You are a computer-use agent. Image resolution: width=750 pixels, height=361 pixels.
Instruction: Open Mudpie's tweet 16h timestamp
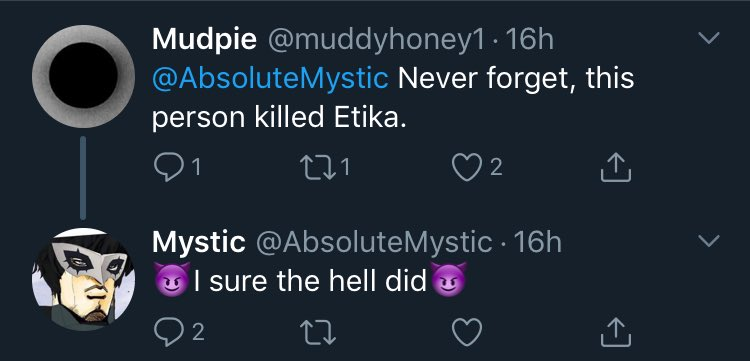click(x=530, y=40)
